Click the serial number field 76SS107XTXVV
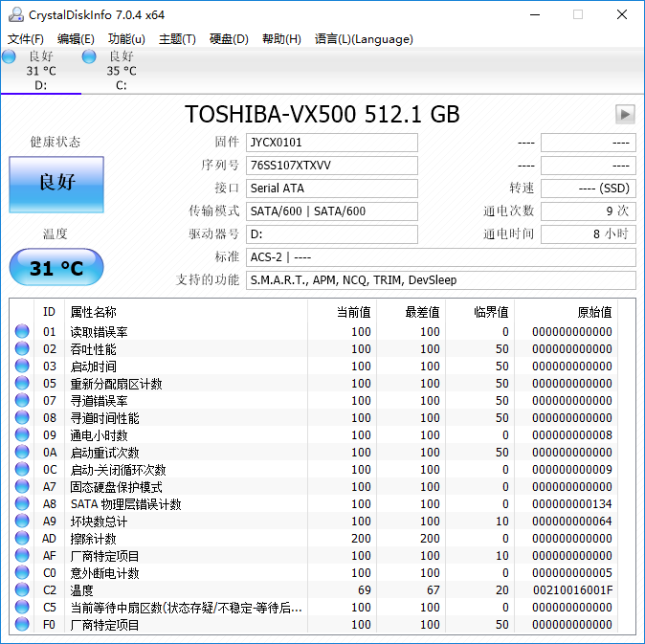 (x=332, y=166)
